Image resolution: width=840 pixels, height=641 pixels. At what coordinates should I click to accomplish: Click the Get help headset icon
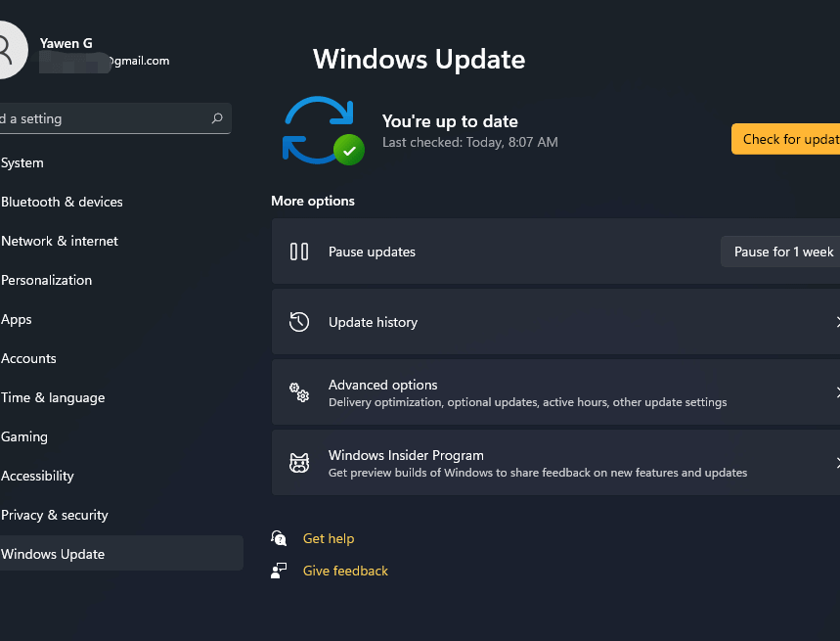280,538
